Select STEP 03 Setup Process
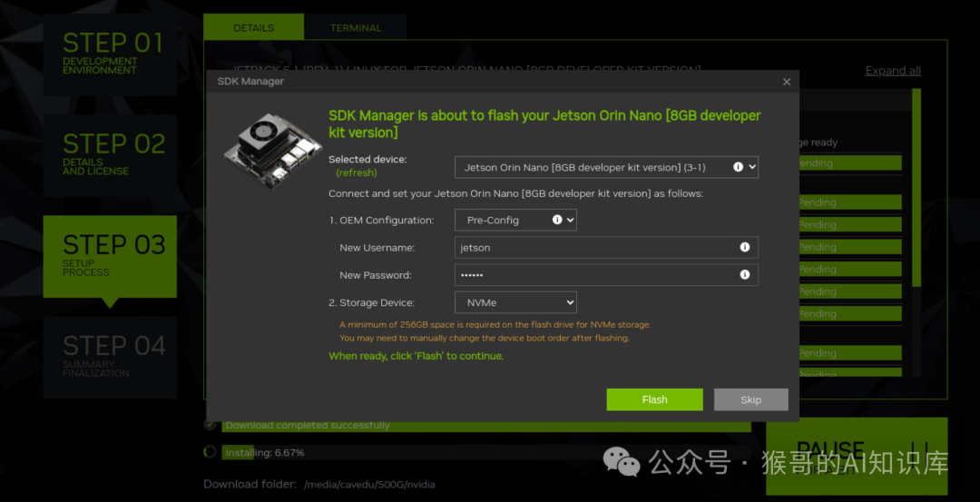 (110, 257)
